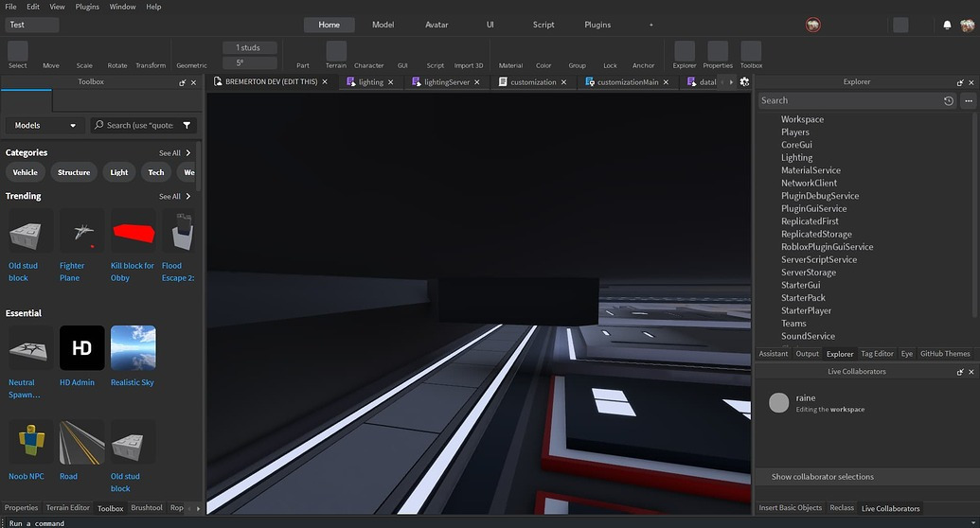The width and height of the screenshot is (980, 528).
Task: Click the bottom-left panel tabs right arrow
Action: 198,508
